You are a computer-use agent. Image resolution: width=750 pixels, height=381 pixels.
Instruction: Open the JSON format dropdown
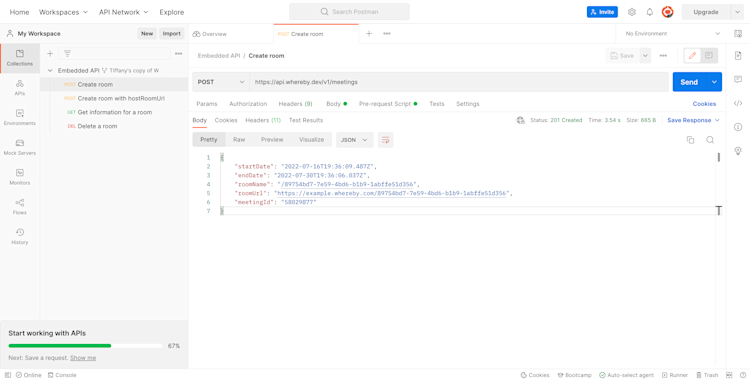tap(354, 140)
